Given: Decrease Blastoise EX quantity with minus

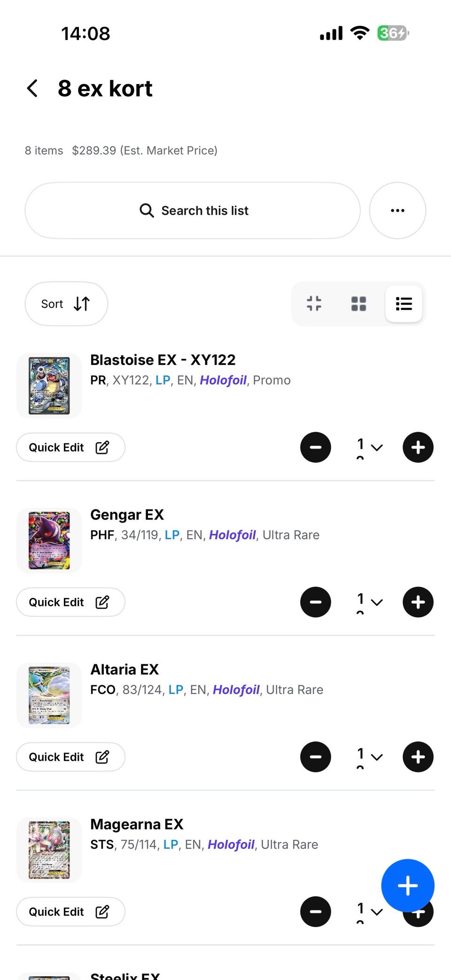Looking at the screenshot, I should pos(316,447).
